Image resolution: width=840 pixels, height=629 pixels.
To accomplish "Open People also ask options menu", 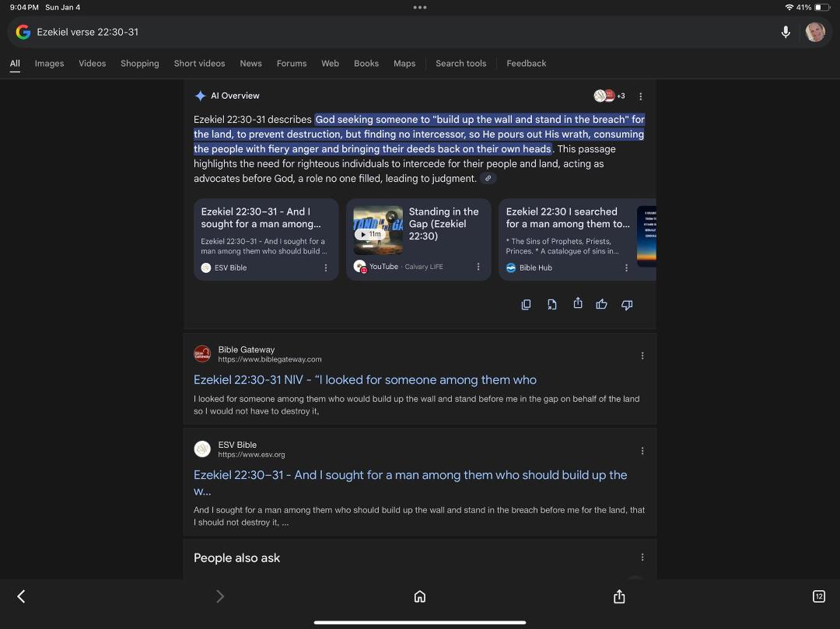I will 642,557.
